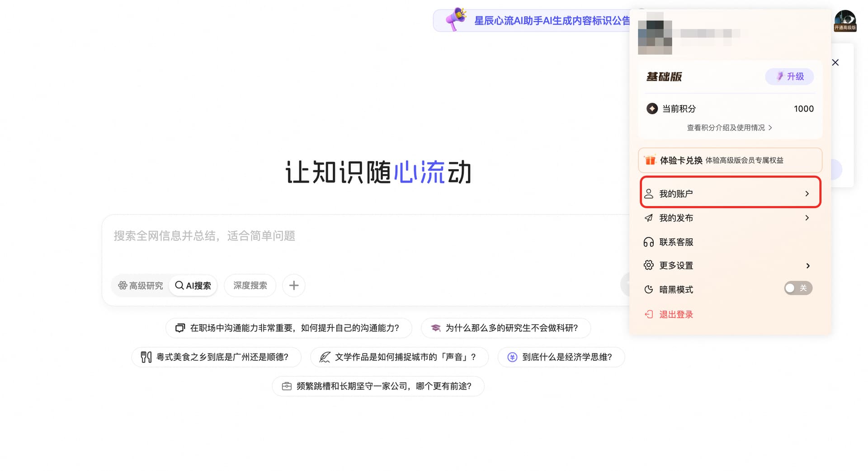Toggle the 暗黑模式 dark mode switch
Image resolution: width=868 pixels, height=471 pixels.
797,288
